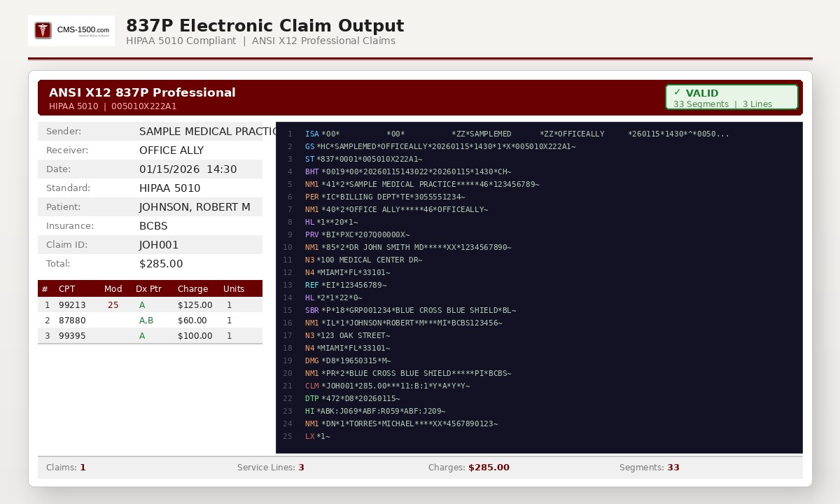This screenshot has height=504, width=840.
Task: Click the VALID status badge
Action: point(731,97)
